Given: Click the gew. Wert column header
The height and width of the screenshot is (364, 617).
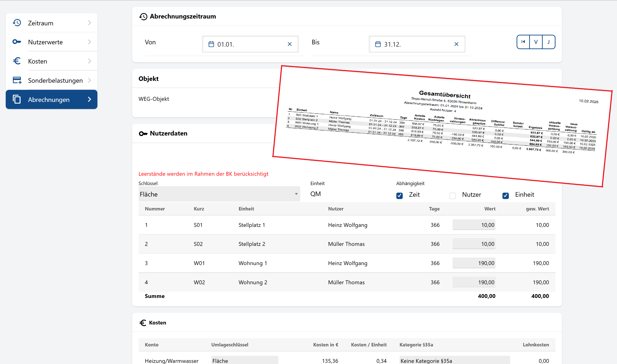Looking at the screenshot, I should pyautogui.click(x=537, y=209).
